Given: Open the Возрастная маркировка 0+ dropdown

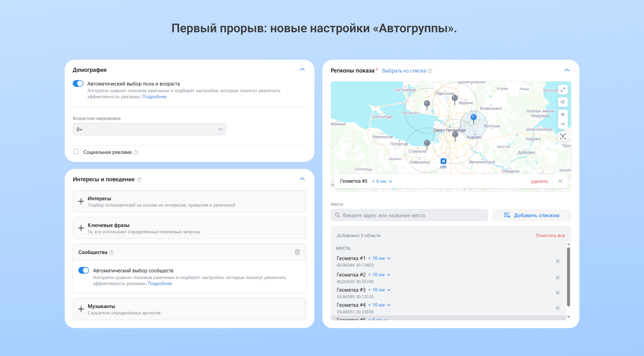Looking at the screenshot, I should click(149, 129).
